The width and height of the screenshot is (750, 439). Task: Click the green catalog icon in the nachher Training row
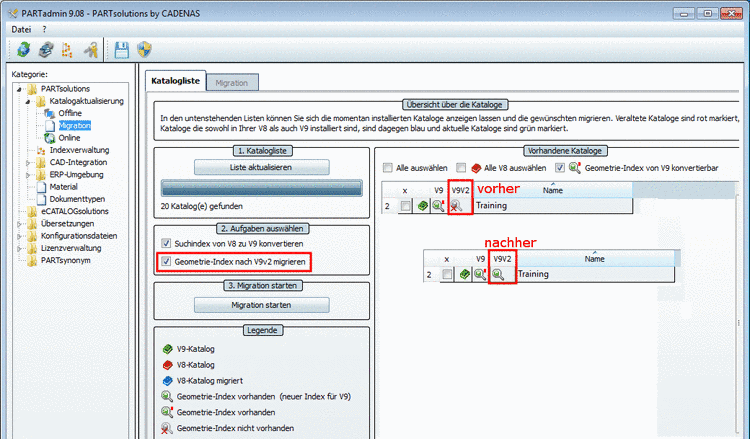click(x=464, y=274)
